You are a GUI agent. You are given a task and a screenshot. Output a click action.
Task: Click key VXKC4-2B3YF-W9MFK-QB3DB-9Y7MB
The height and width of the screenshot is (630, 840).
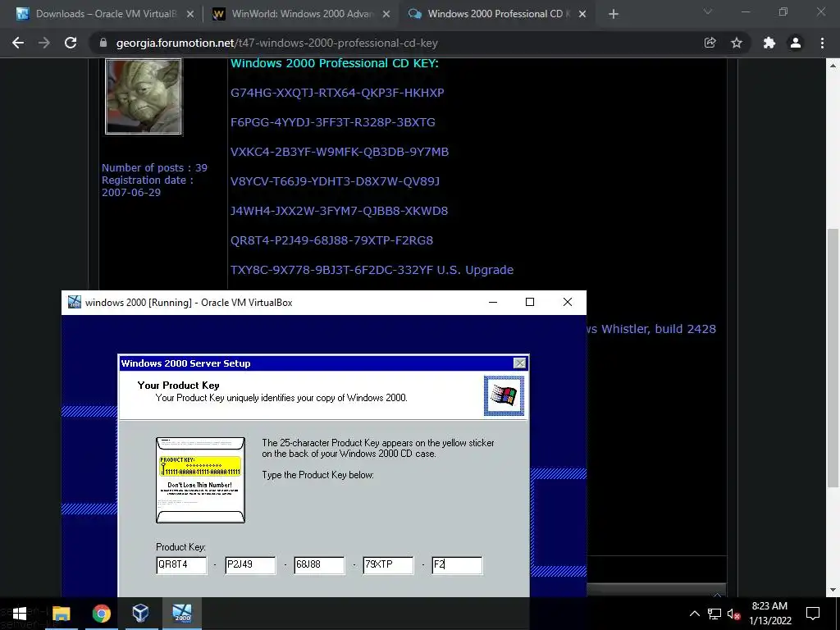[339, 152]
